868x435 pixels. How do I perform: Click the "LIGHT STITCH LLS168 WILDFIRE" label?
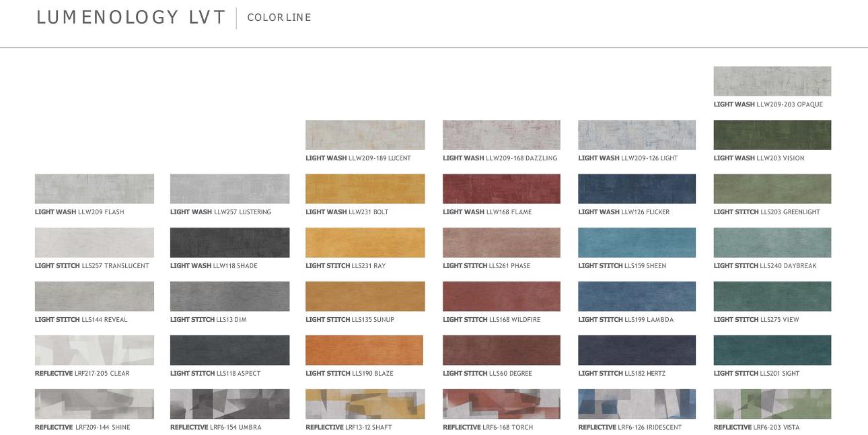(x=492, y=320)
